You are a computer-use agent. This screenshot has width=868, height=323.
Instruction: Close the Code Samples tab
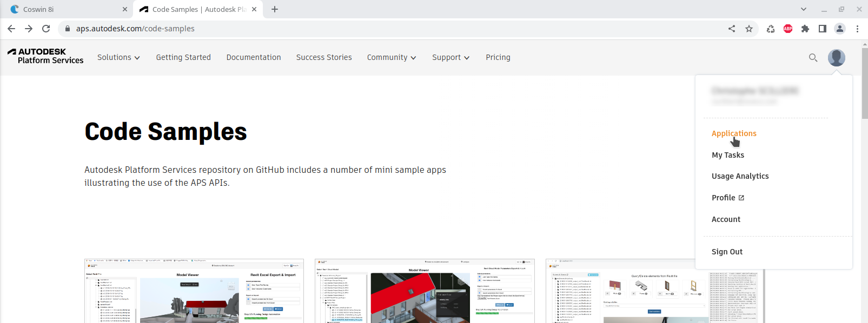[254, 9]
